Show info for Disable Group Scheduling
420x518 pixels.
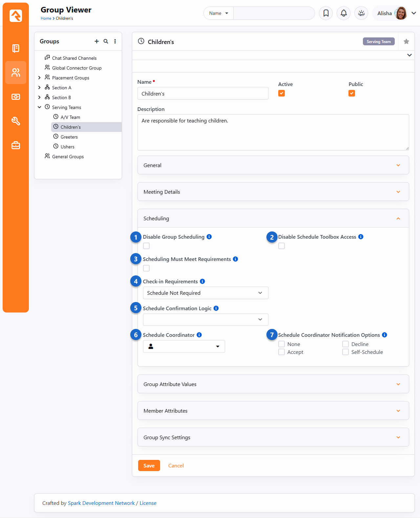(209, 237)
